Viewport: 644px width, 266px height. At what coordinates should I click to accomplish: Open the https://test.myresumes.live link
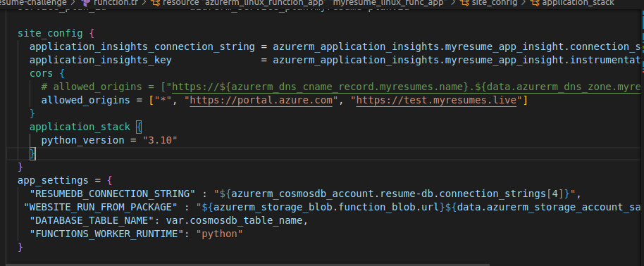[436, 100]
